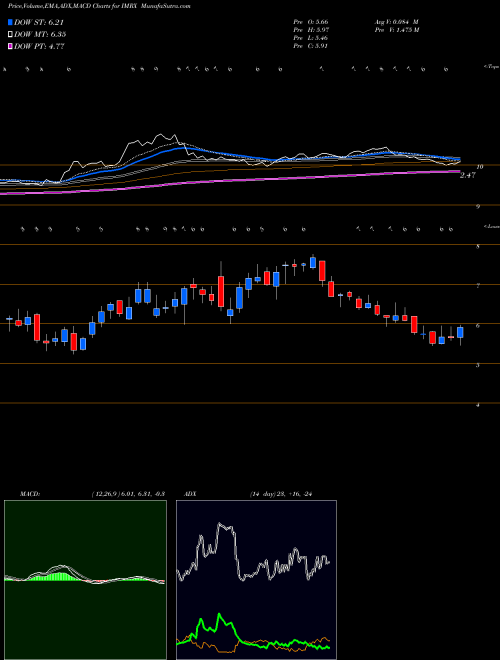Click the ADX values '(14 day) 28, +16, -24'
The height and width of the screenshot is (660, 500).
pyautogui.click(x=282, y=494)
